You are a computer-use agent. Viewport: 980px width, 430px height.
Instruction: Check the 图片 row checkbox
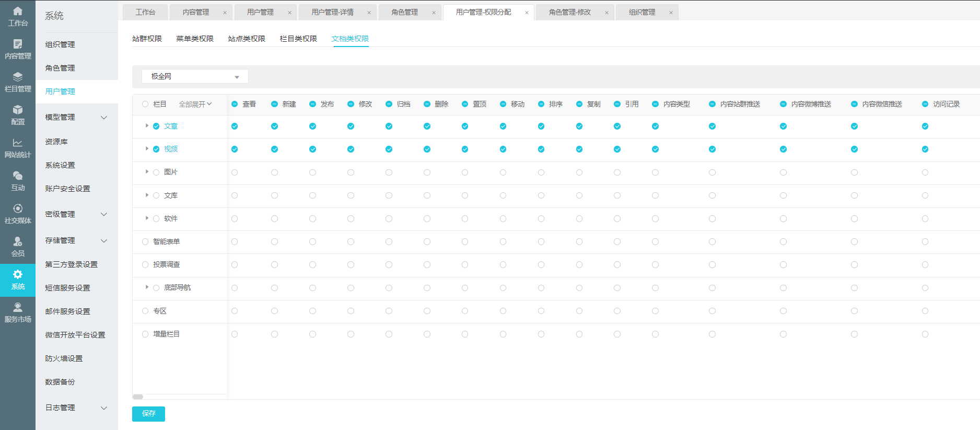tap(156, 172)
